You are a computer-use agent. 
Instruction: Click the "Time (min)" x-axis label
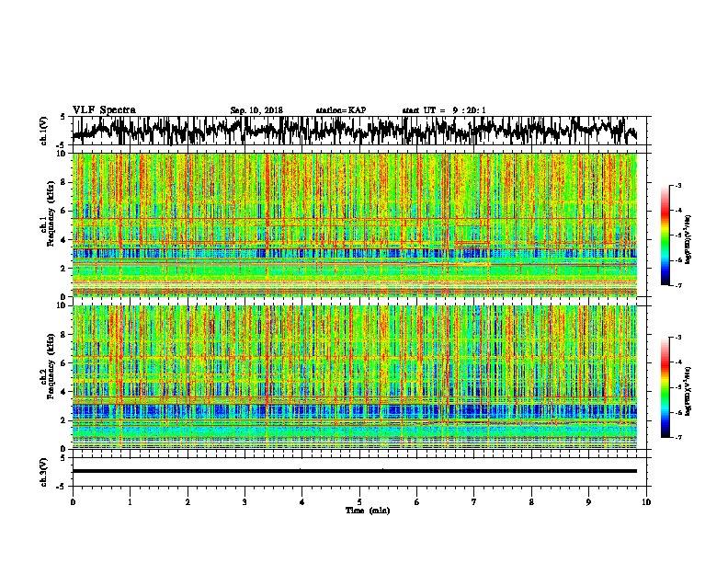(368, 511)
